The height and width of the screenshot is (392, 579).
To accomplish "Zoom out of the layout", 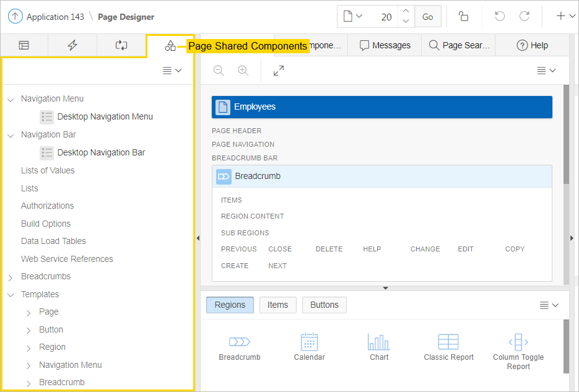I will (x=219, y=71).
